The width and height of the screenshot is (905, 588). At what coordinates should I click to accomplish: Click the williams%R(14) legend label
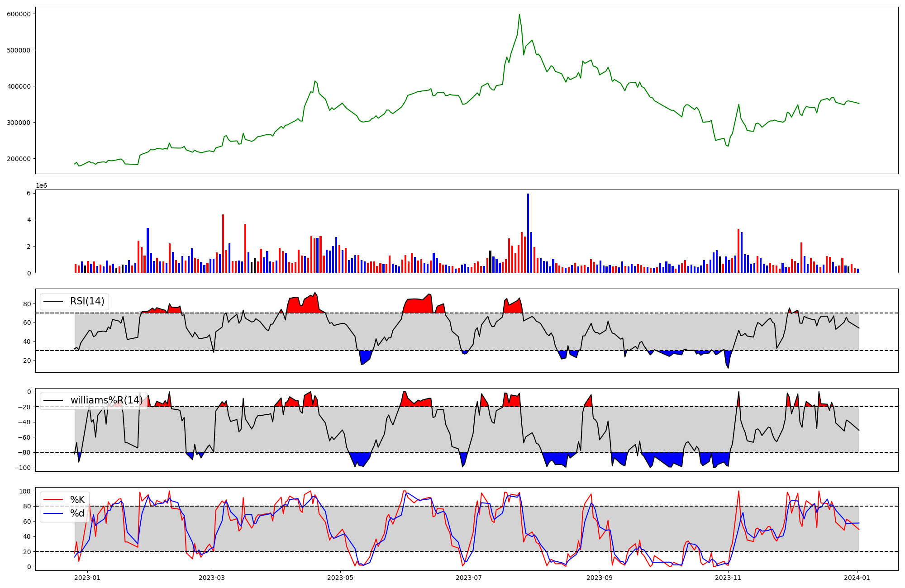click(106, 400)
